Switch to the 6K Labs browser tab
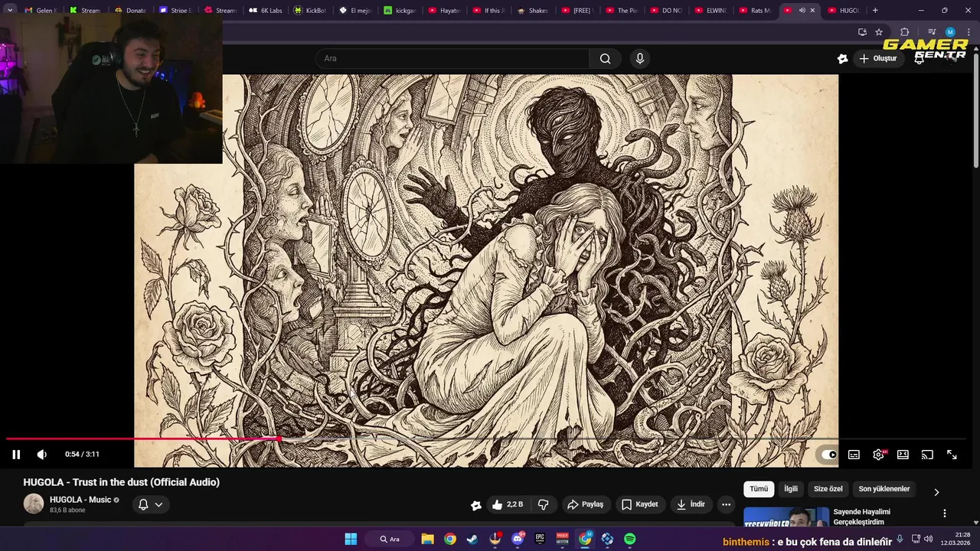 point(264,11)
